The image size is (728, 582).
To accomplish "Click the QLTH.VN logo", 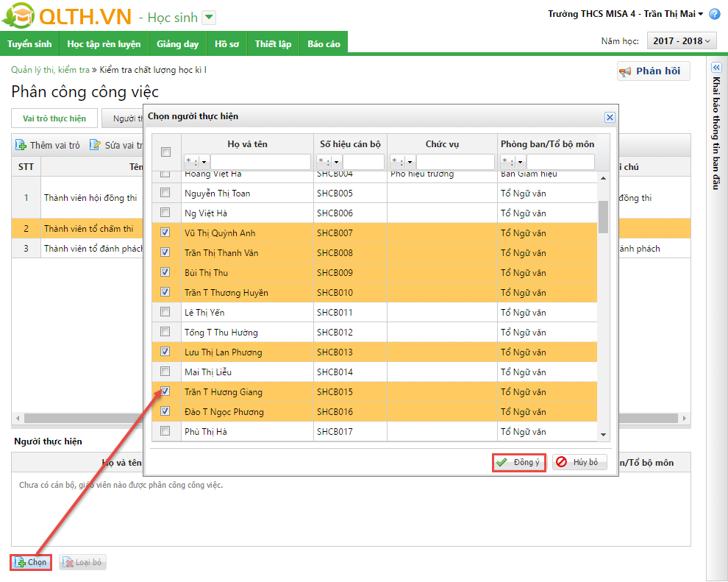I will click(x=66, y=17).
